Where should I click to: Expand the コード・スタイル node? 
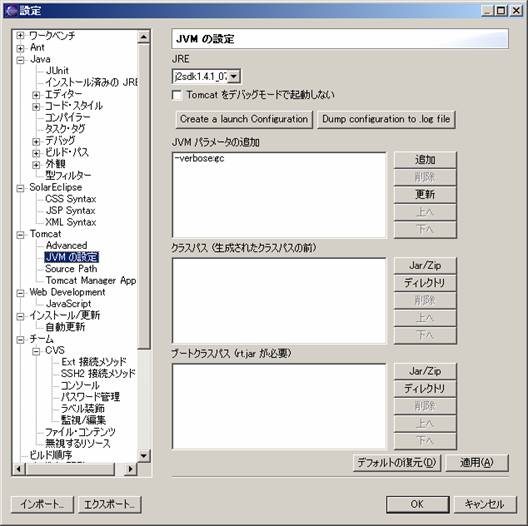[x=36, y=107]
